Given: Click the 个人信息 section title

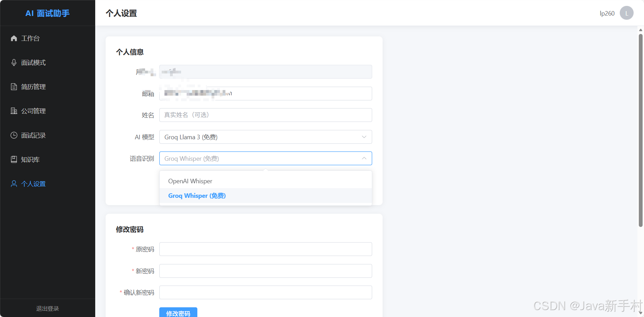Looking at the screenshot, I should 130,52.
